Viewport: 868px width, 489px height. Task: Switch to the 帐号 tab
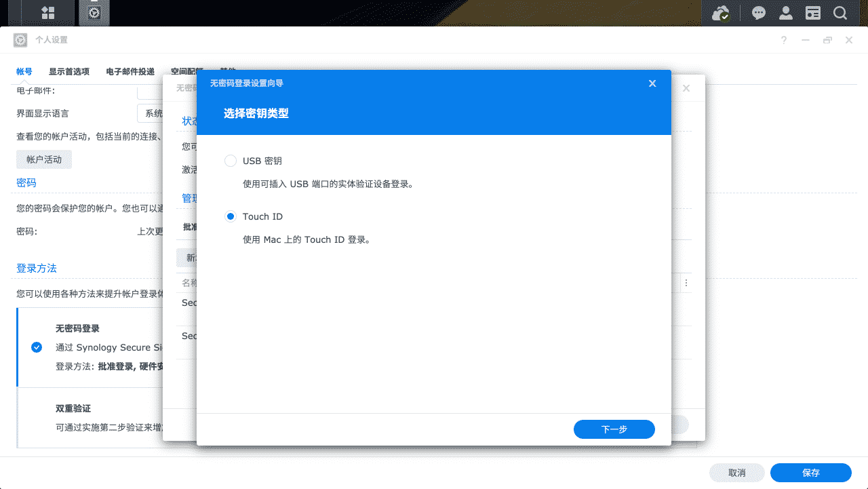(x=24, y=71)
